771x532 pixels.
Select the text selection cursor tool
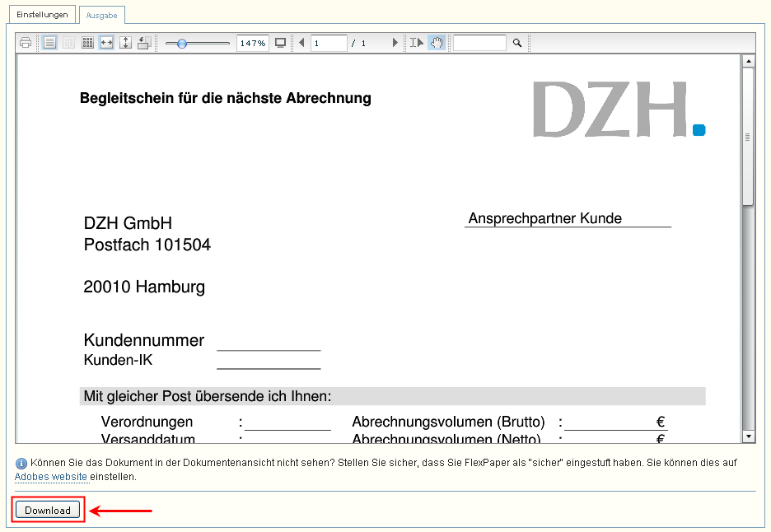(x=417, y=43)
